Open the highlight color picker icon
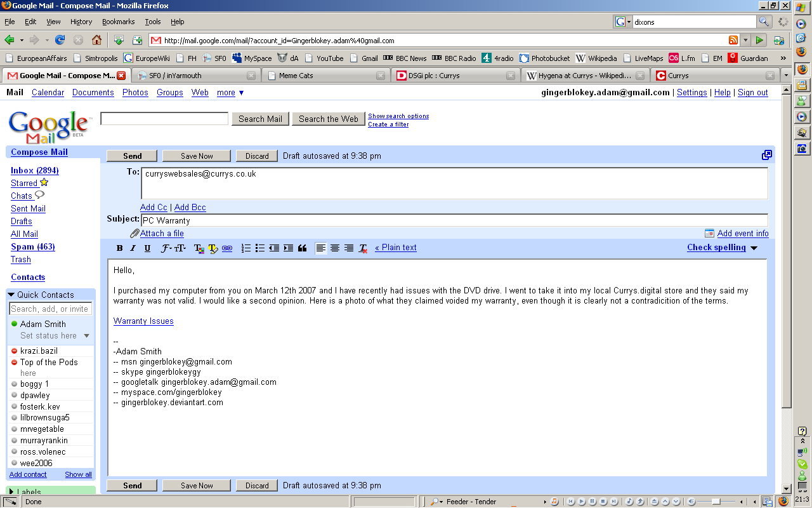The height and width of the screenshot is (508, 812). (213, 248)
